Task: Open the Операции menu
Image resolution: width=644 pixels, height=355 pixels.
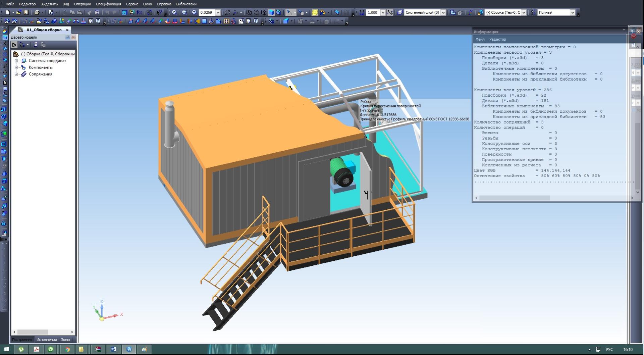Action: (82, 4)
